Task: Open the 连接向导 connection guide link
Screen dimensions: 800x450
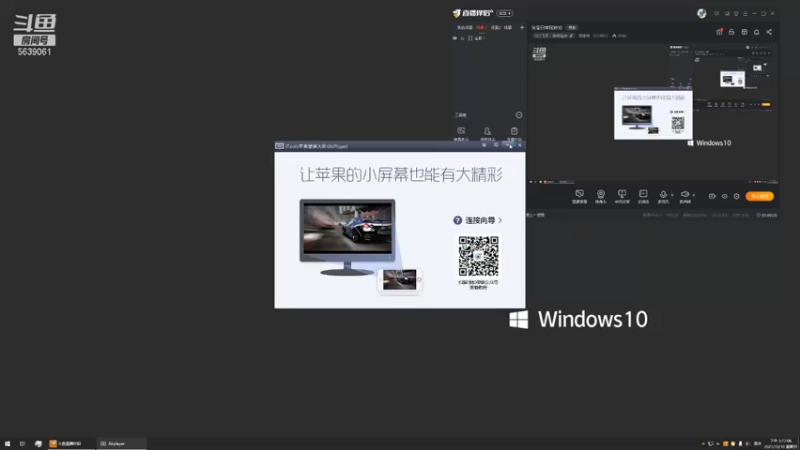Action: click(x=478, y=220)
